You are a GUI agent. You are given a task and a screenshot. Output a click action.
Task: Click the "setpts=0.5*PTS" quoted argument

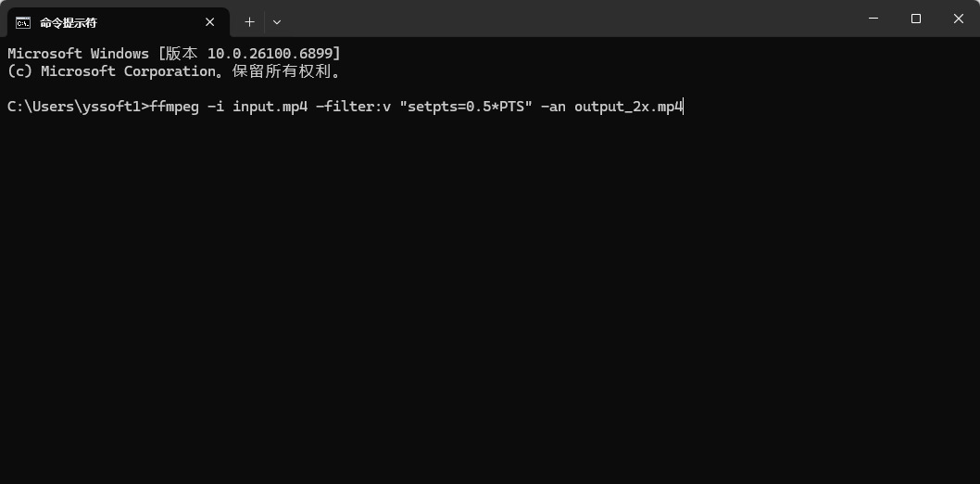[x=465, y=107]
